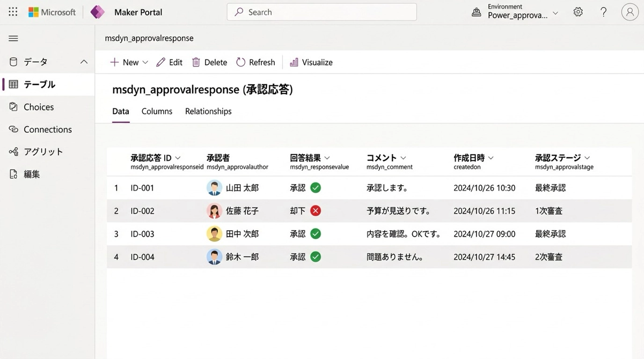Switch to the Relationships tab
Screen dimensions: 644x359
(x=208, y=111)
